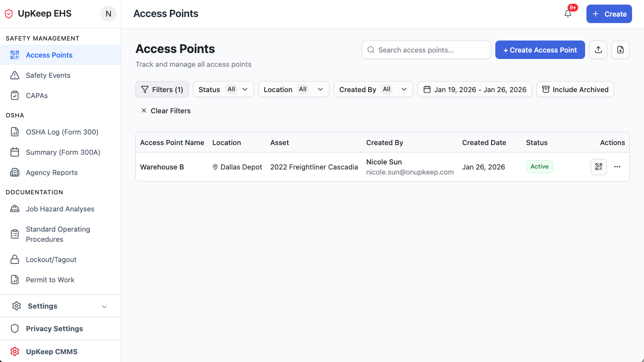Open UpKeep CMMS from the sidebar
This screenshot has height=362, width=644.
tap(52, 351)
